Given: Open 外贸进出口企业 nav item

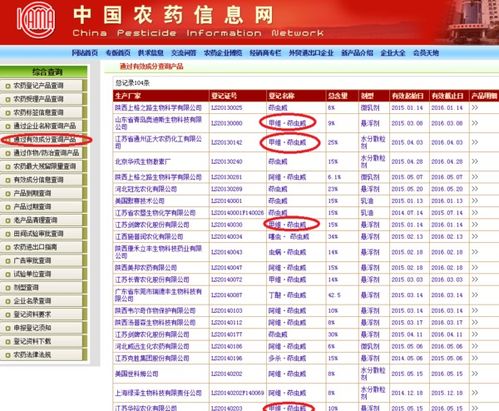Looking at the screenshot, I should (x=311, y=53).
